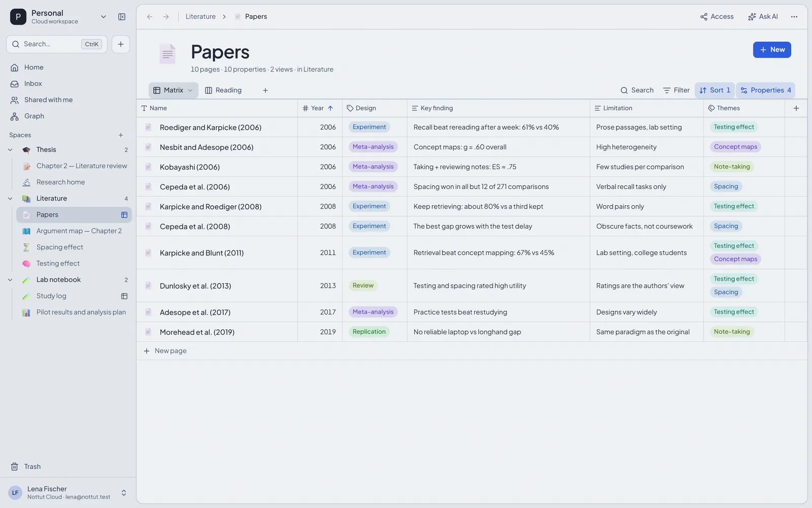Open the workspace switcher chevron
This screenshot has height=508, width=812.
[x=104, y=17]
